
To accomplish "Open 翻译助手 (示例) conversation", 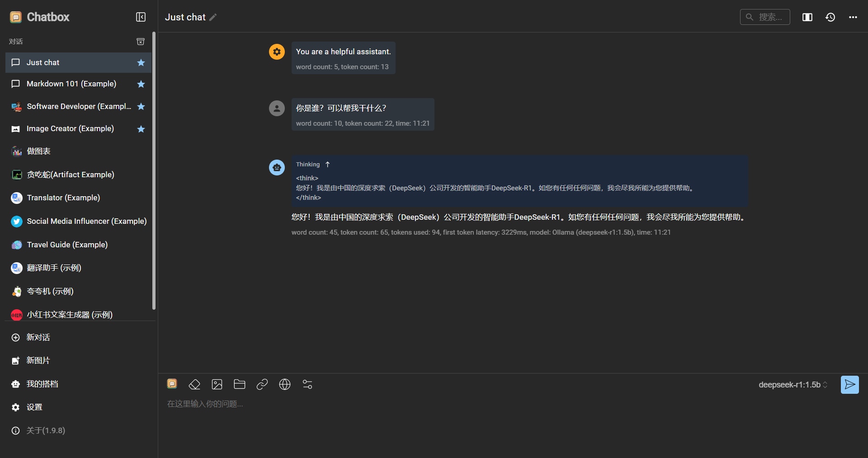I will click(x=78, y=268).
